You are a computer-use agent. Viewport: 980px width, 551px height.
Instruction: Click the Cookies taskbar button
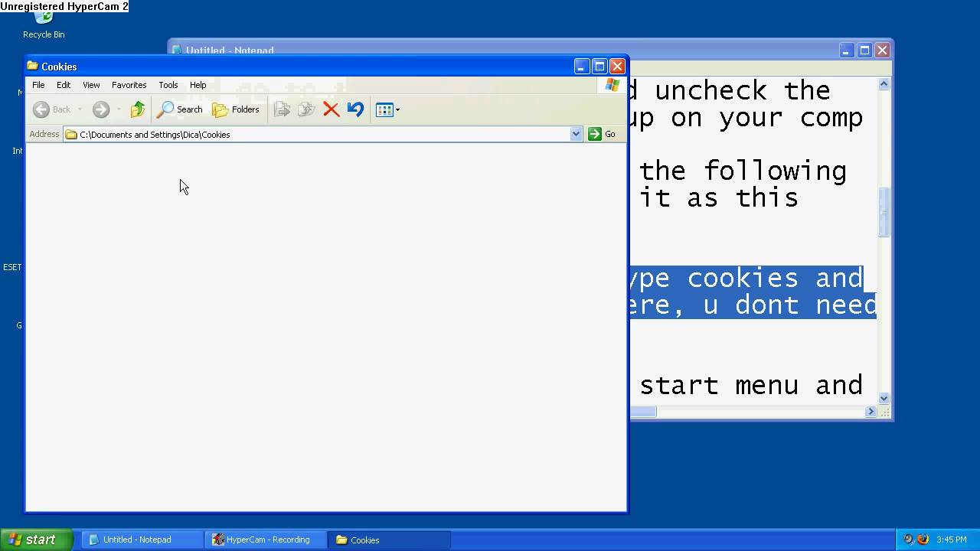[390, 540]
